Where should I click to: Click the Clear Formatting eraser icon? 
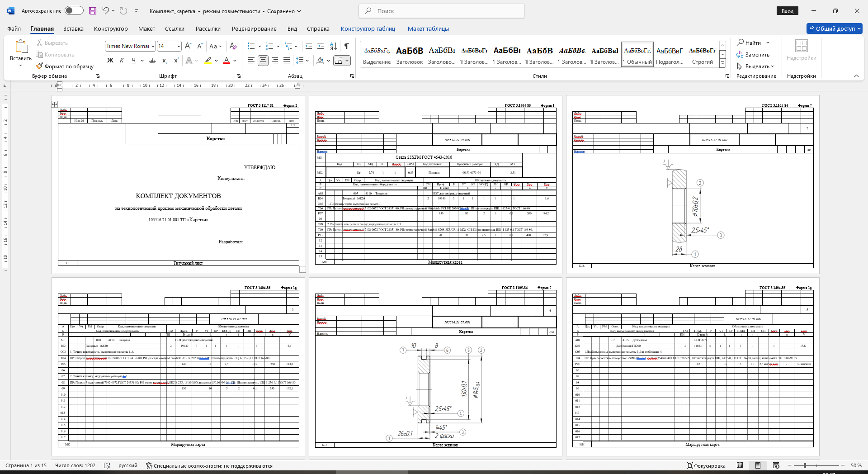coord(233,46)
